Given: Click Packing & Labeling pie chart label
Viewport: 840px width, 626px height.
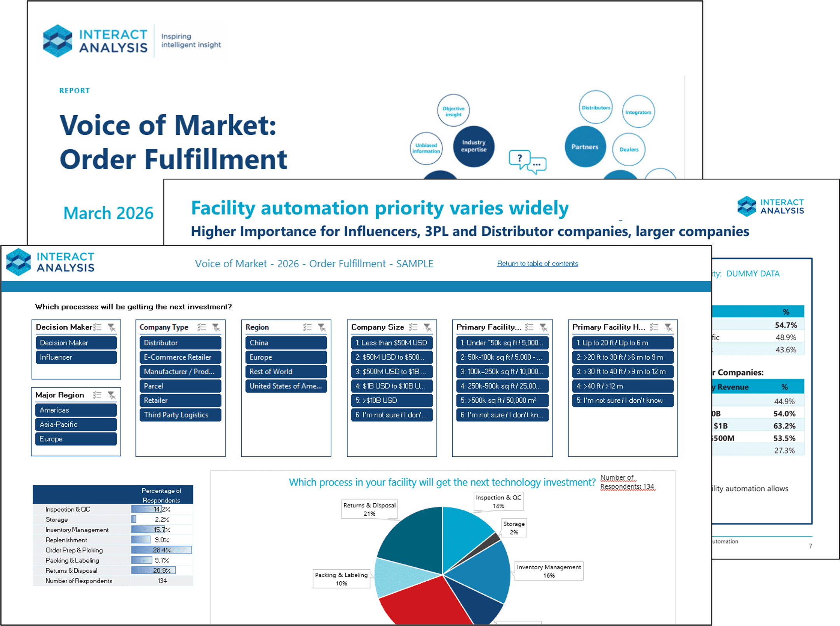Looking at the screenshot, I should [x=342, y=579].
